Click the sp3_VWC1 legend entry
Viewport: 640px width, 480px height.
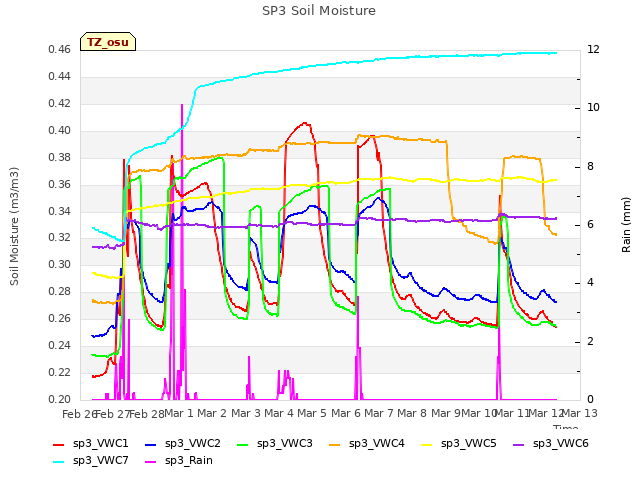pos(91,443)
